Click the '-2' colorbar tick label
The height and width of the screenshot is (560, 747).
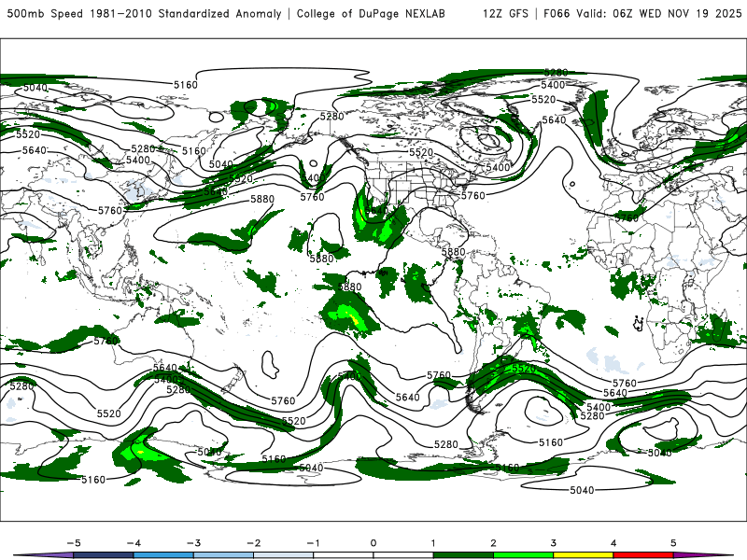point(253,543)
